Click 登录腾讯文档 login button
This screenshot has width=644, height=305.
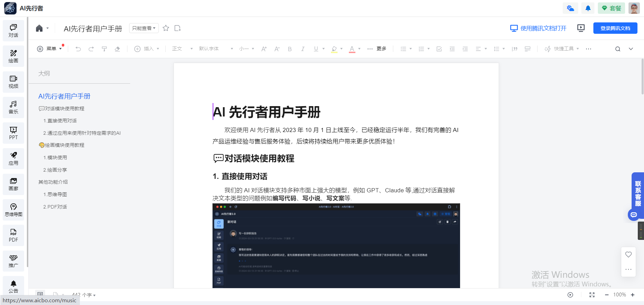(615, 28)
